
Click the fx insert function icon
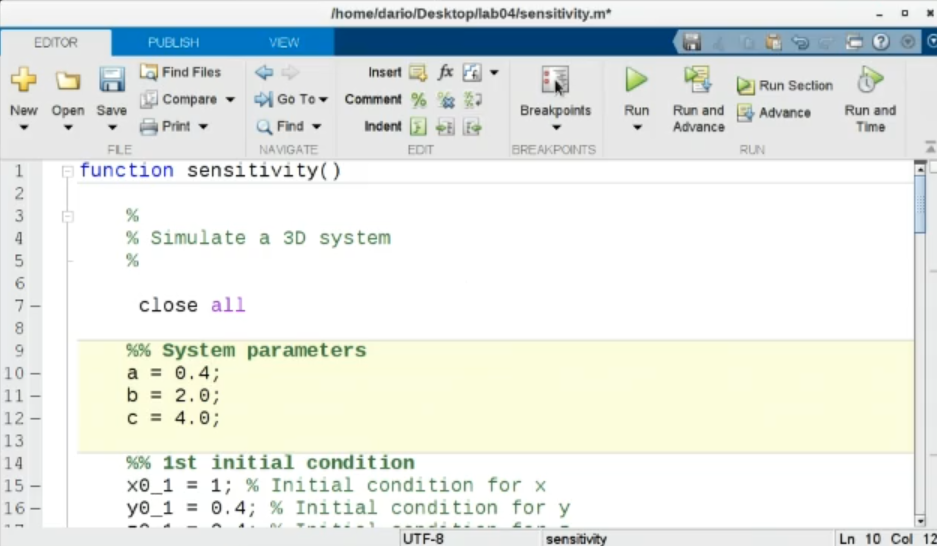446,72
